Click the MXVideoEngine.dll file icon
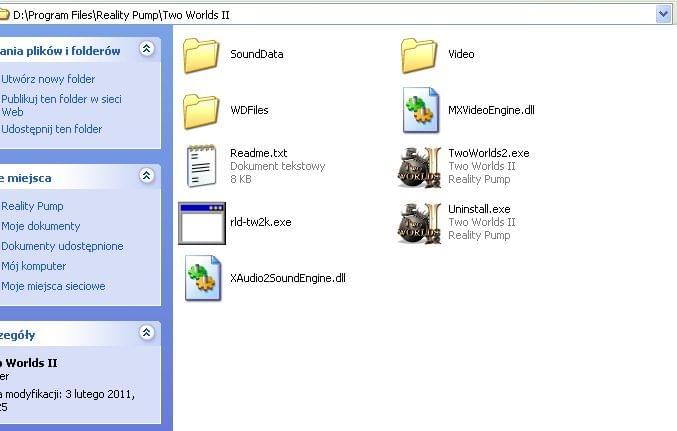677x431 pixels. tap(421, 110)
